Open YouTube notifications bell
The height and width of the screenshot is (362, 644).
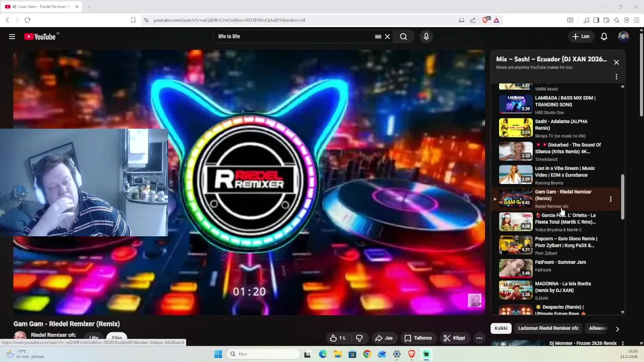click(x=604, y=36)
